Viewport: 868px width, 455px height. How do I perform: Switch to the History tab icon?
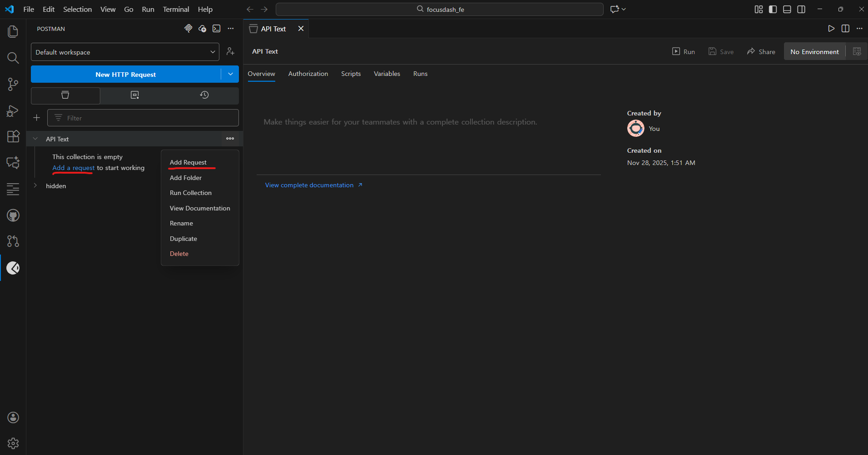click(204, 95)
